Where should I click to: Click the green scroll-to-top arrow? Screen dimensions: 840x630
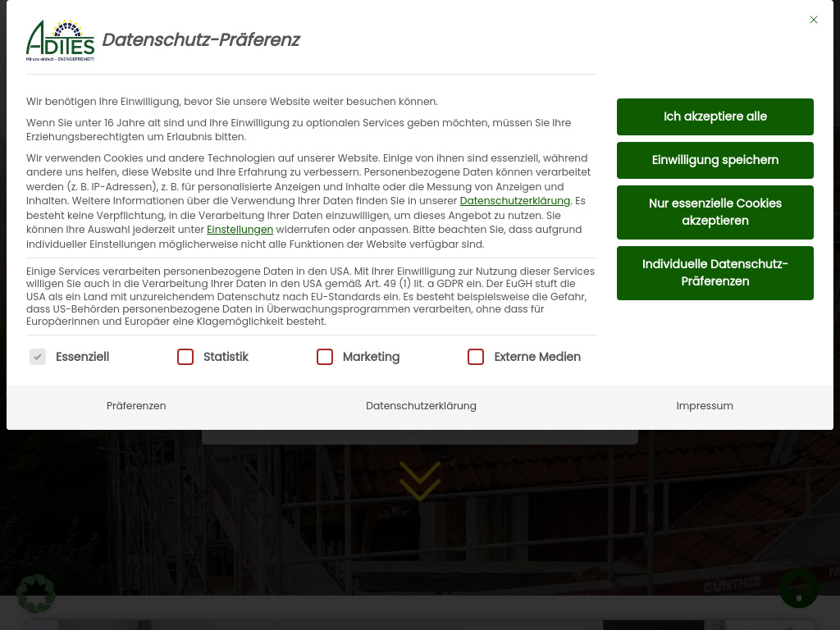[799, 589]
